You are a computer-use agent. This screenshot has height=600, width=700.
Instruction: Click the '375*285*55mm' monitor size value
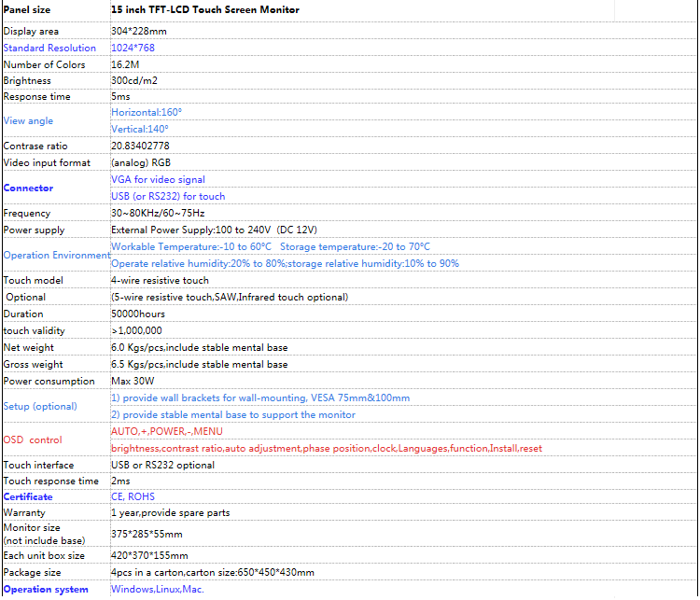(x=147, y=535)
